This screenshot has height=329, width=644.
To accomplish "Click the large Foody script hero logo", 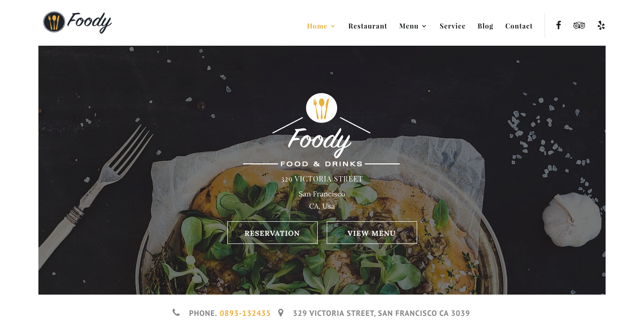I will (320, 141).
